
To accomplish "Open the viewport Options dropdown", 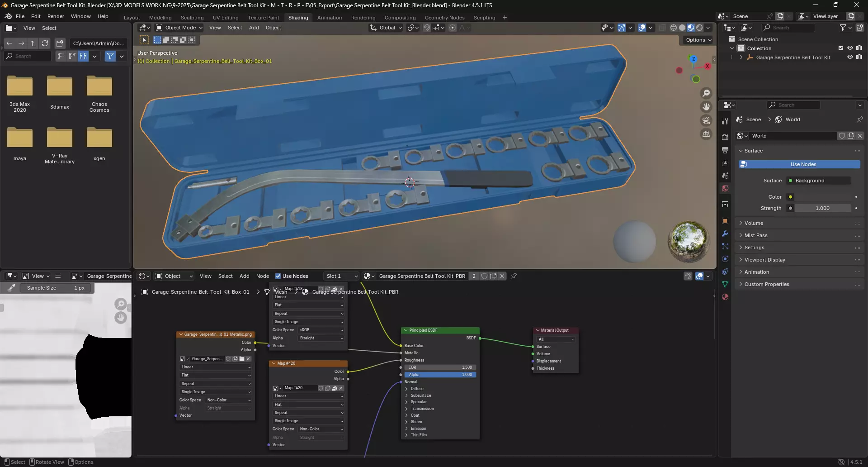I will tap(698, 40).
